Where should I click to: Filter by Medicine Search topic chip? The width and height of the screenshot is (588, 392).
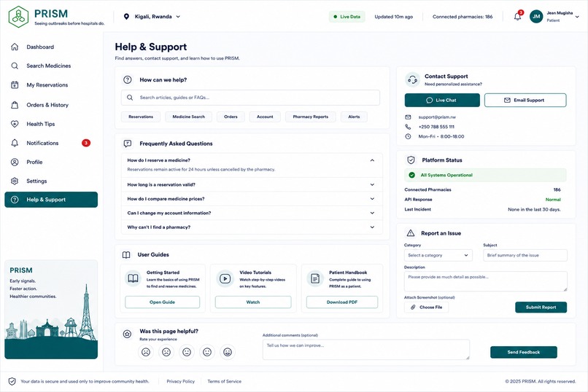pos(189,117)
